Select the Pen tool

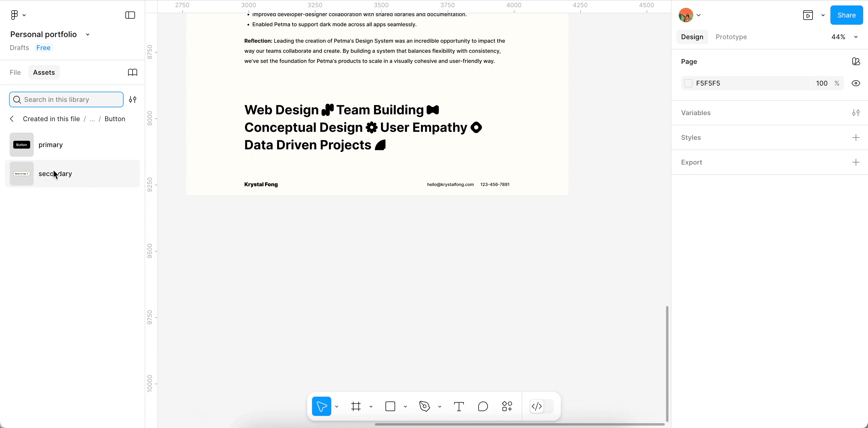coord(425,406)
